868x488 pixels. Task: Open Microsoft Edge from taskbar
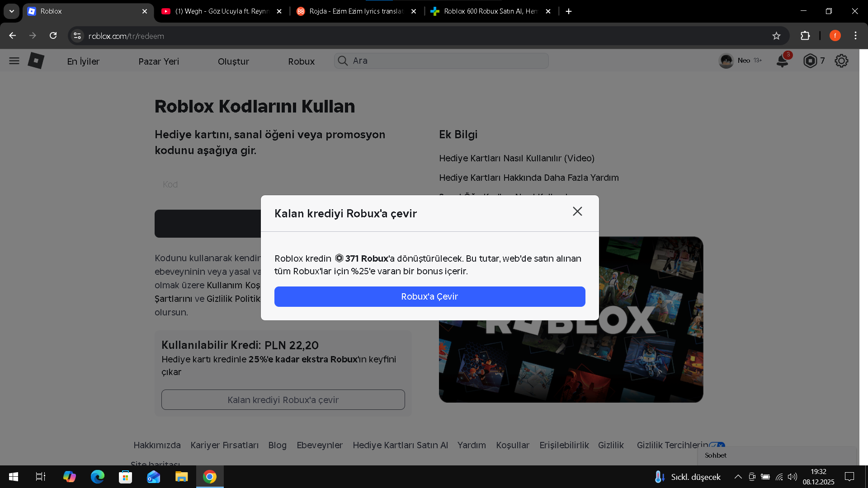(97, 477)
